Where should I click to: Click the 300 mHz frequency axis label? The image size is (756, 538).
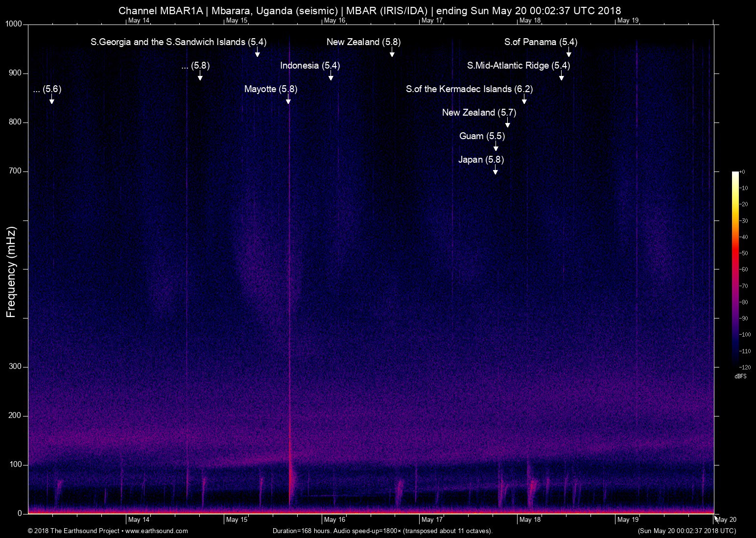point(16,367)
